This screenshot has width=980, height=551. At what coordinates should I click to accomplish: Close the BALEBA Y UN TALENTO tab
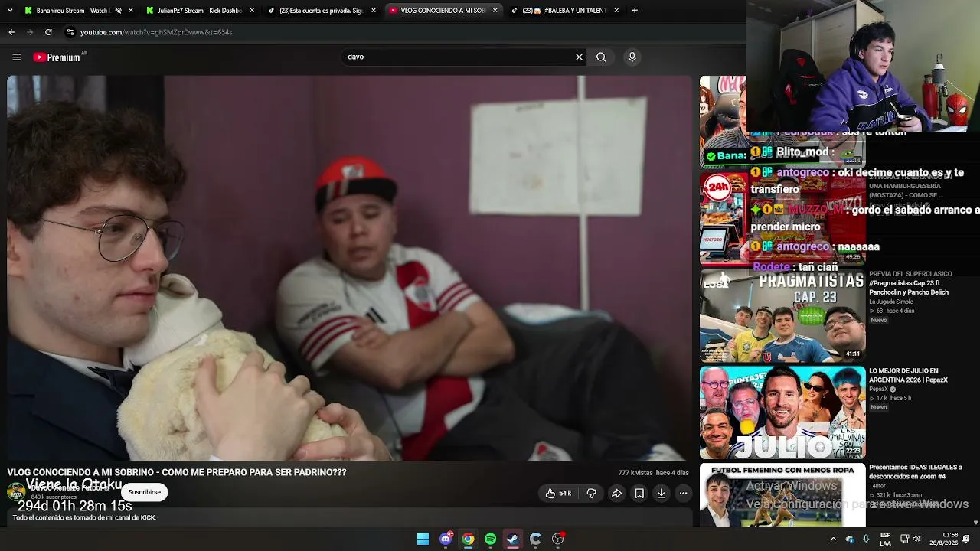[x=617, y=11]
